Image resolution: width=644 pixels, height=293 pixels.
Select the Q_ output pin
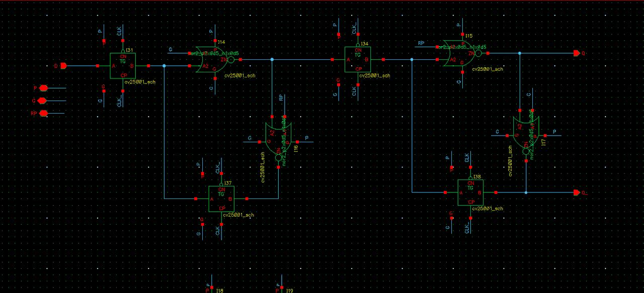pyautogui.click(x=576, y=192)
